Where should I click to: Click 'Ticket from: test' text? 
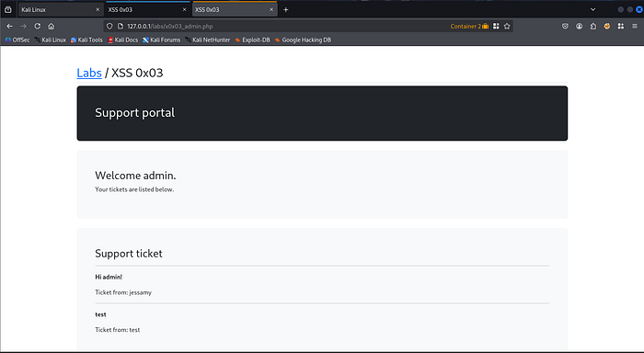tap(118, 330)
